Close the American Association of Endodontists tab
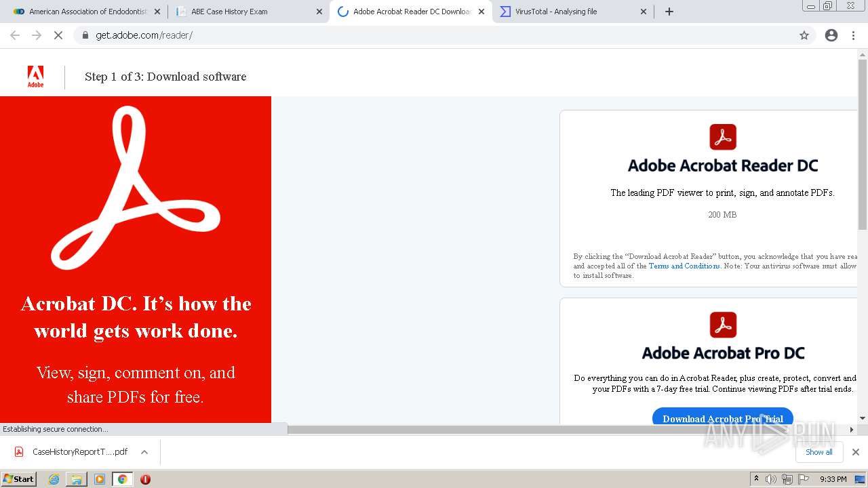The image size is (868, 488). (x=157, y=12)
